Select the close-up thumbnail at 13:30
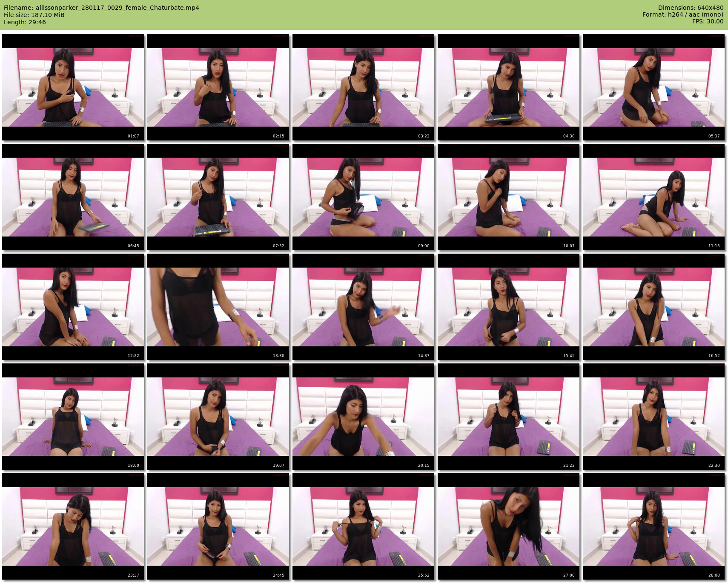 pyautogui.click(x=218, y=307)
